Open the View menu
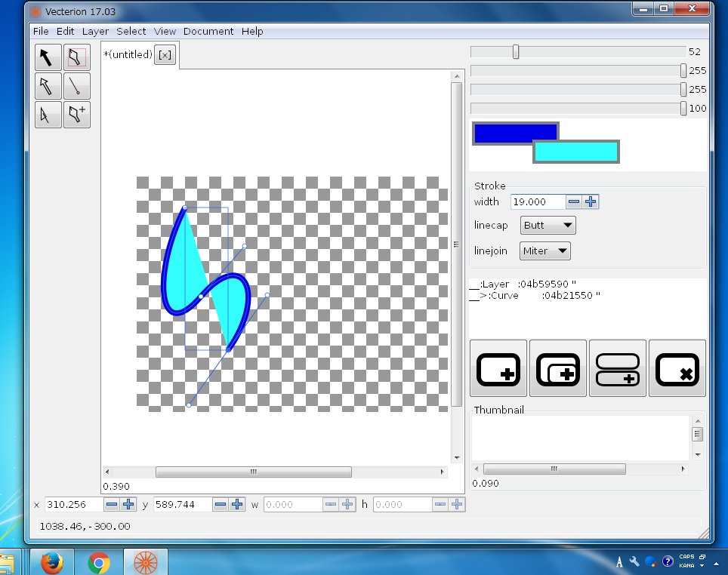Viewport: 728px width, 575px height. coord(165,31)
